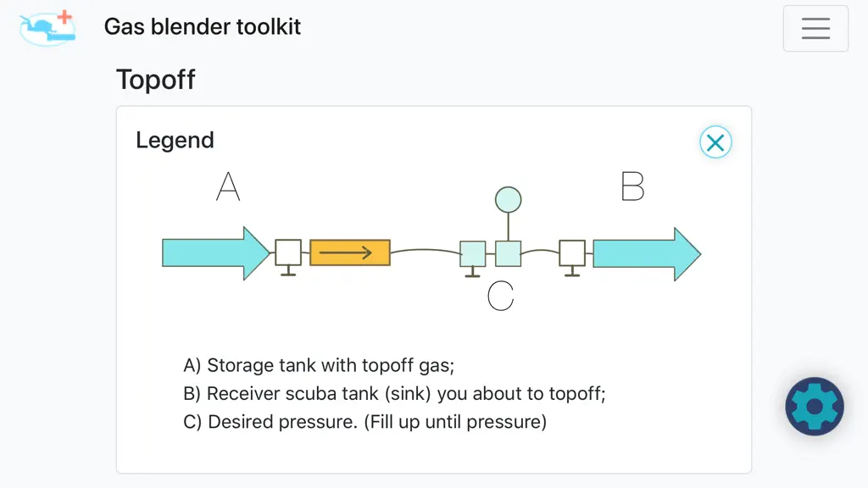This screenshot has width=868, height=488.
Task: Select the storage tank description line
Action: pyautogui.click(x=319, y=365)
